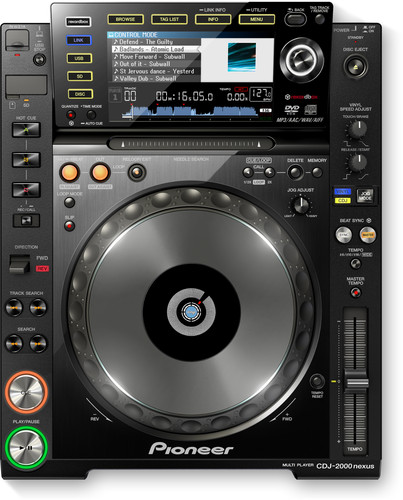Screen dimensions: 403x500
Task: Select track 'Move Forward - Subwall'
Action: tap(156, 57)
